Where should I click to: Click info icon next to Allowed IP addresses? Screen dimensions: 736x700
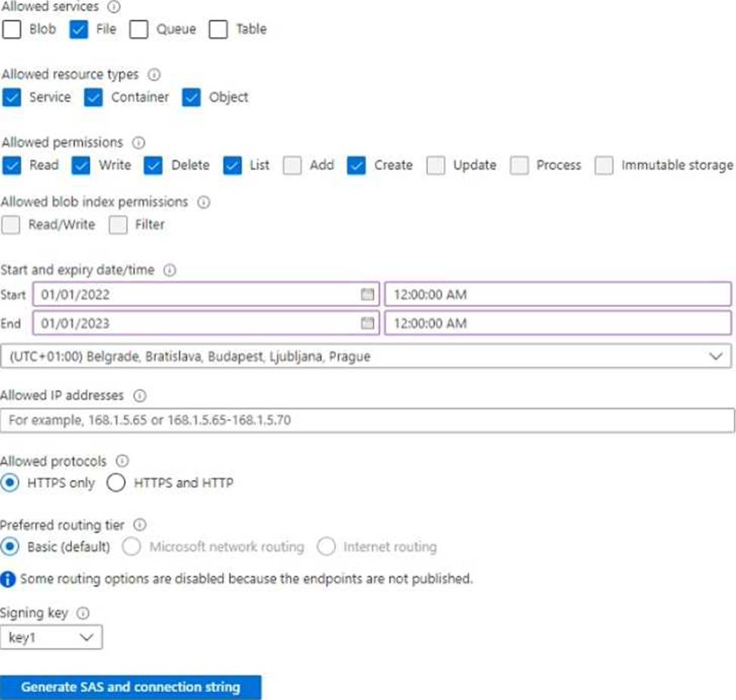point(139,395)
